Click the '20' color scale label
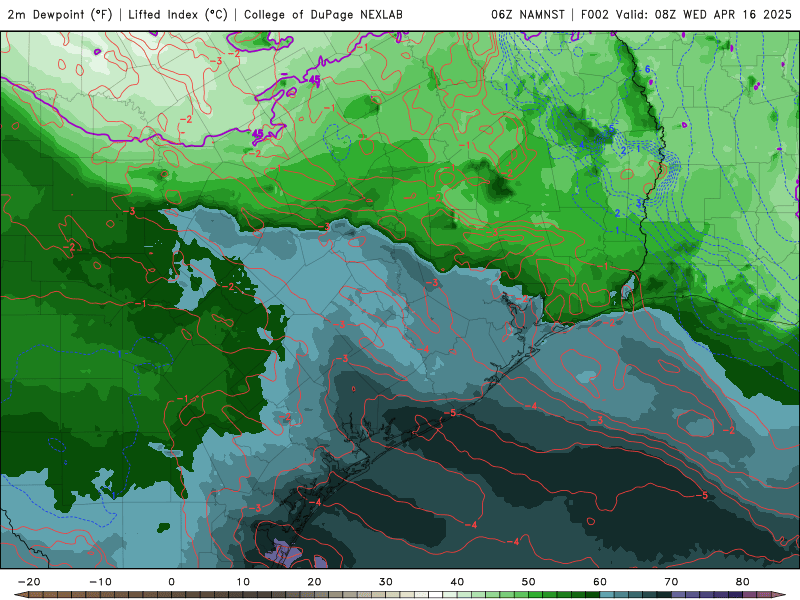The width and height of the screenshot is (800, 600). coord(314,582)
